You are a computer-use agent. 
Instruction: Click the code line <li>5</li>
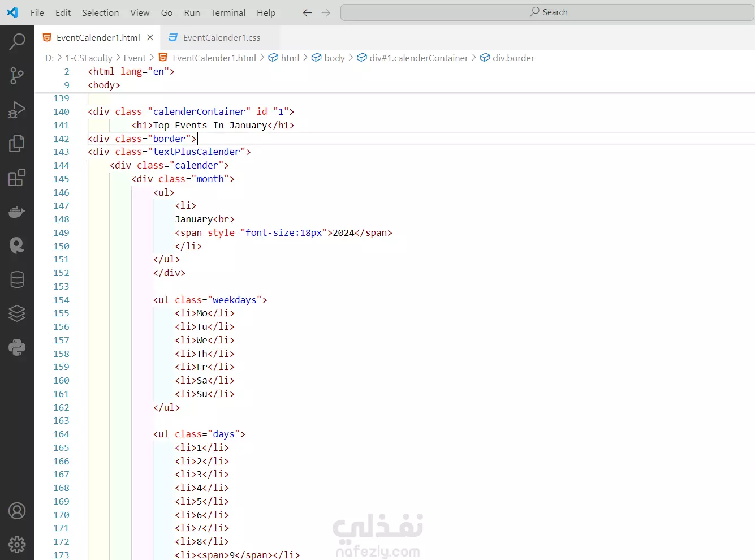(202, 501)
